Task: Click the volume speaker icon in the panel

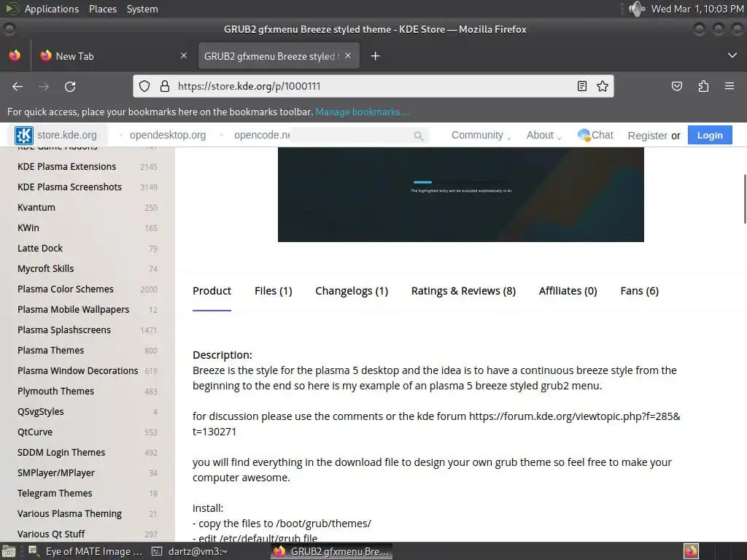Action: (636, 9)
